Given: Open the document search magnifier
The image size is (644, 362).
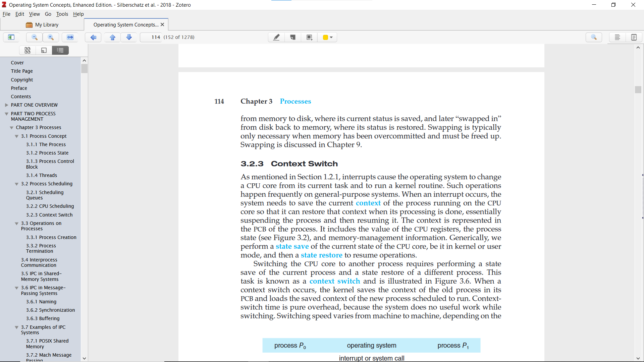Looking at the screenshot, I should [594, 37].
